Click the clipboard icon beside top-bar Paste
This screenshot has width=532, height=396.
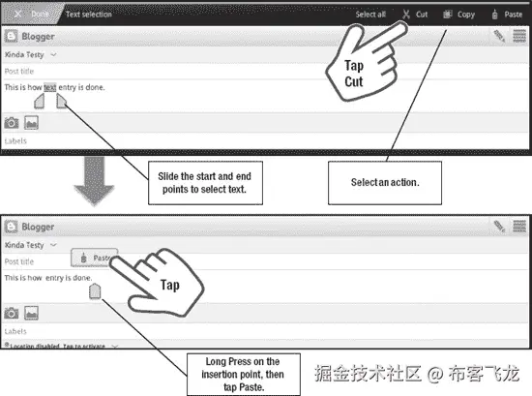tap(494, 15)
